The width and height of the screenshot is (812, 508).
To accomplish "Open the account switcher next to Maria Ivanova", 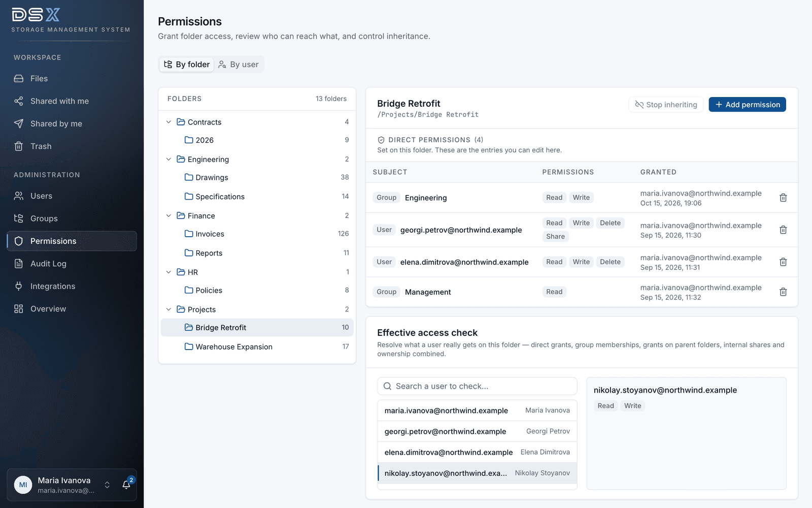I will (x=107, y=485).
